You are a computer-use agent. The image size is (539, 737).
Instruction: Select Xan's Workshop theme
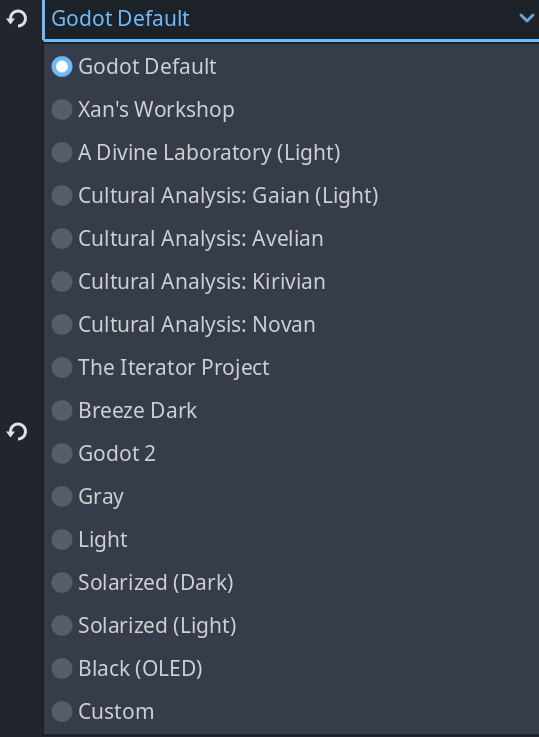291,110
